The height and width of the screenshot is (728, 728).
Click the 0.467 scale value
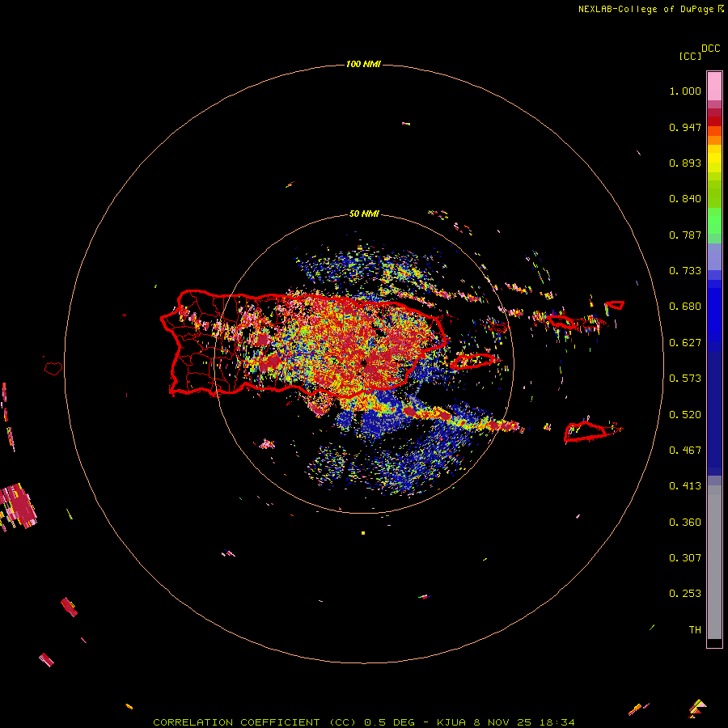685,451
